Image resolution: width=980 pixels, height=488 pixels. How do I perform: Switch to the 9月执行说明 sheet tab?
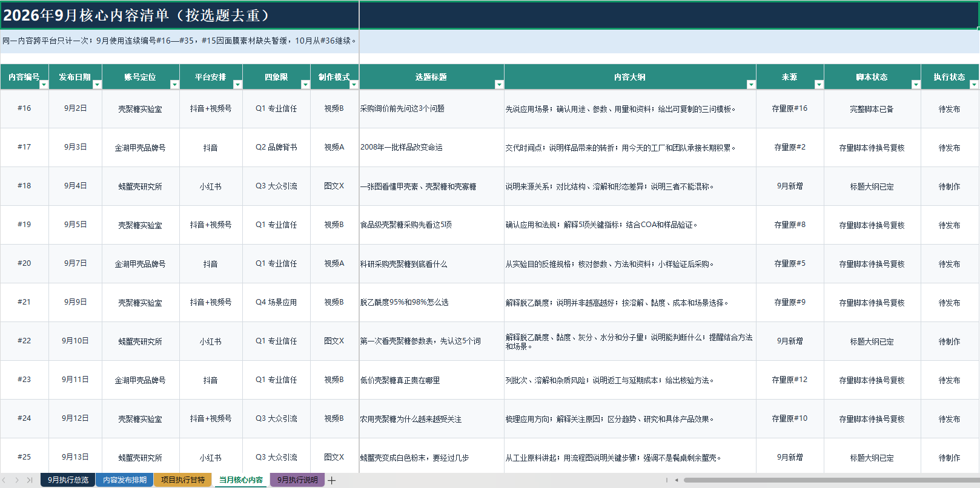pyautogui.click(x=297, y=480)
